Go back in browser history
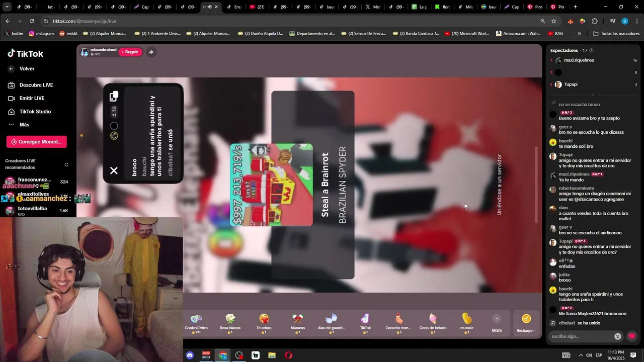The image size is (644, 362). click(8, 21)
